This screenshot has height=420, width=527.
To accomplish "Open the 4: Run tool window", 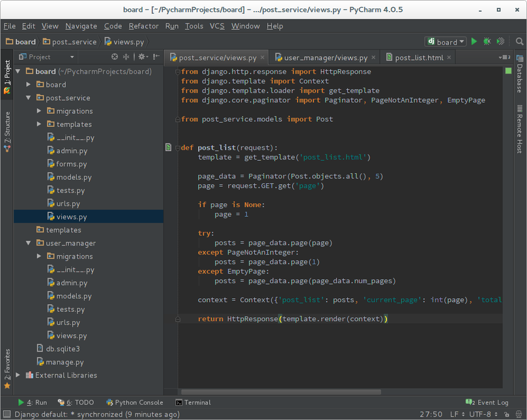I will tap(33, 402).
